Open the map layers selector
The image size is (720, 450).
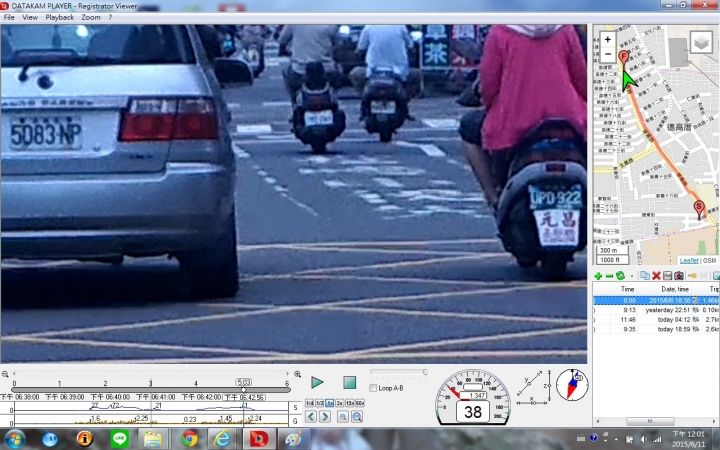701,43
